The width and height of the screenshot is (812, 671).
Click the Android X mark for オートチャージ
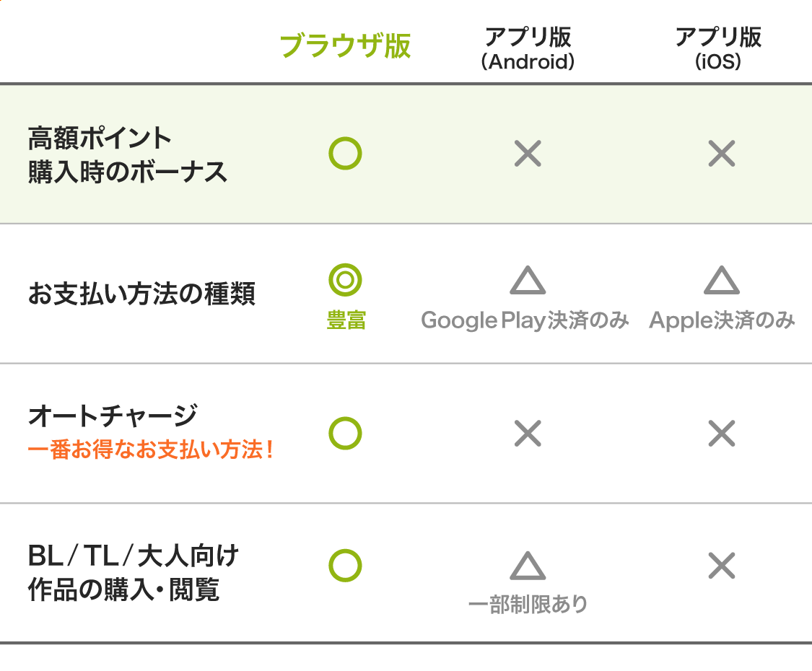(x=528, y=434)
